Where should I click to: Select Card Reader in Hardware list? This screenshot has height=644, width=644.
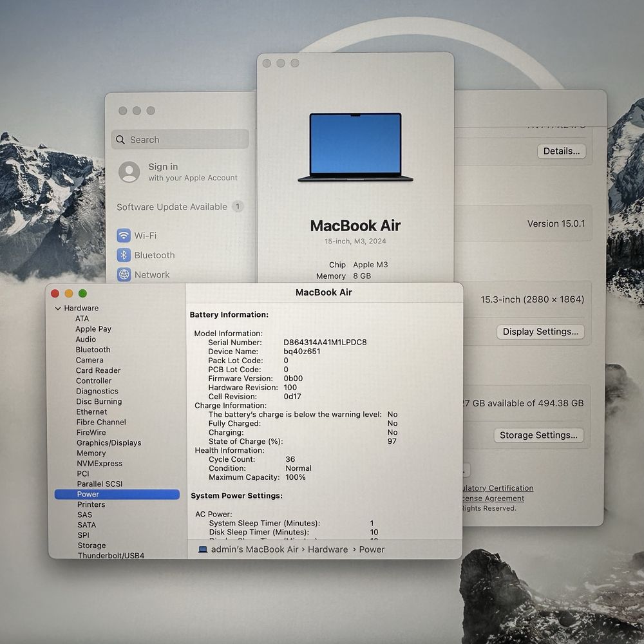[98, 370]
